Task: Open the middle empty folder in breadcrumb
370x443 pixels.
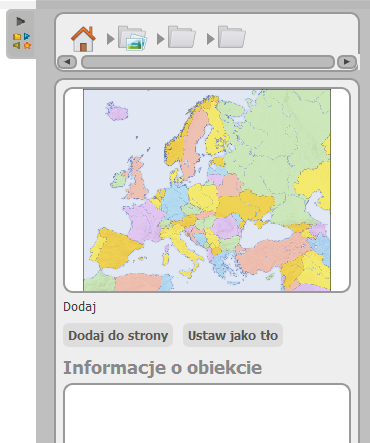Action: (182, 37)
